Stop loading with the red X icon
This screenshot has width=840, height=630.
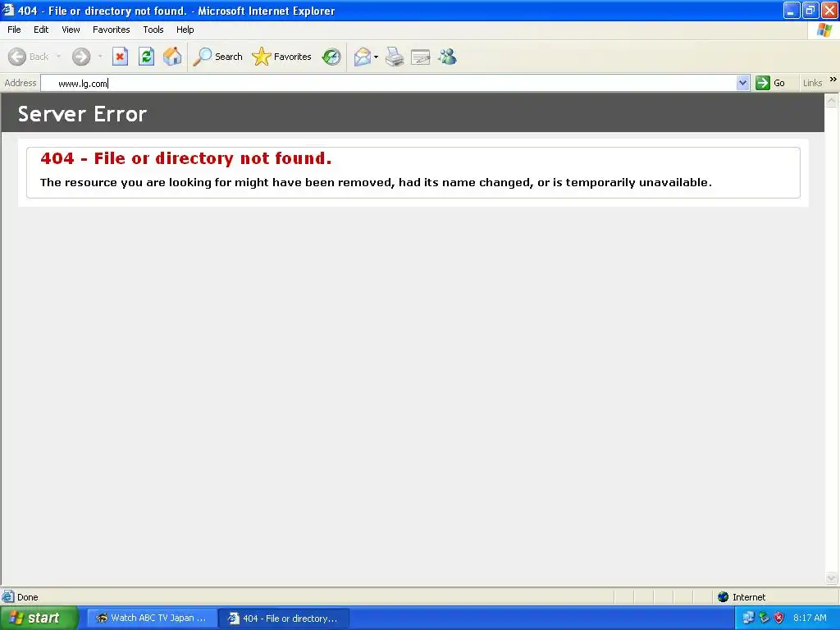(x=120, y=57)
